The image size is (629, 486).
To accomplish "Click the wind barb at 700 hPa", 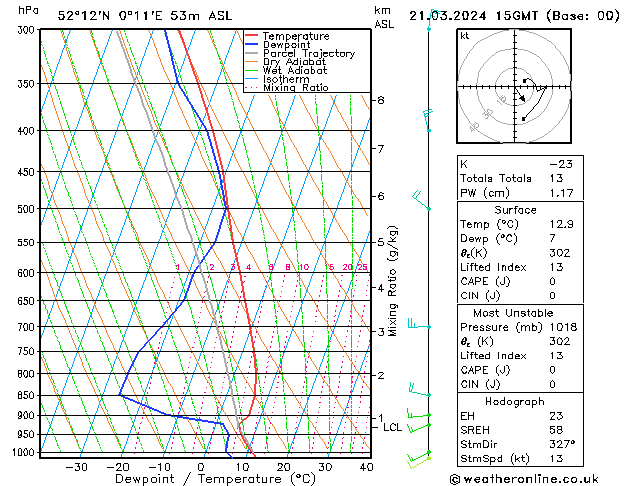I will coord(419,324).
